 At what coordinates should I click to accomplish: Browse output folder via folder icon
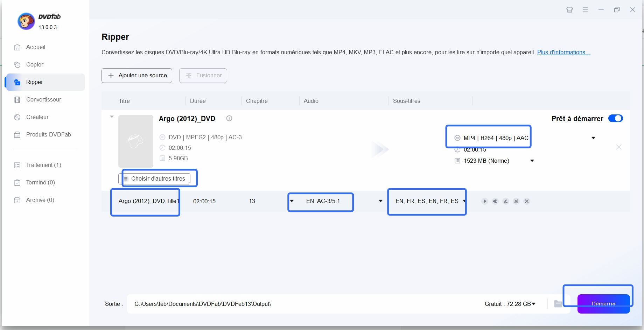tap(558, 304)
